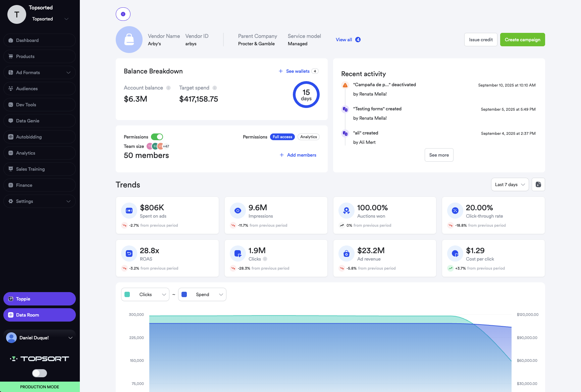Select the Products icon in sidebar
581x392 pixels.
pyautogui.click(x=11, y=56)
